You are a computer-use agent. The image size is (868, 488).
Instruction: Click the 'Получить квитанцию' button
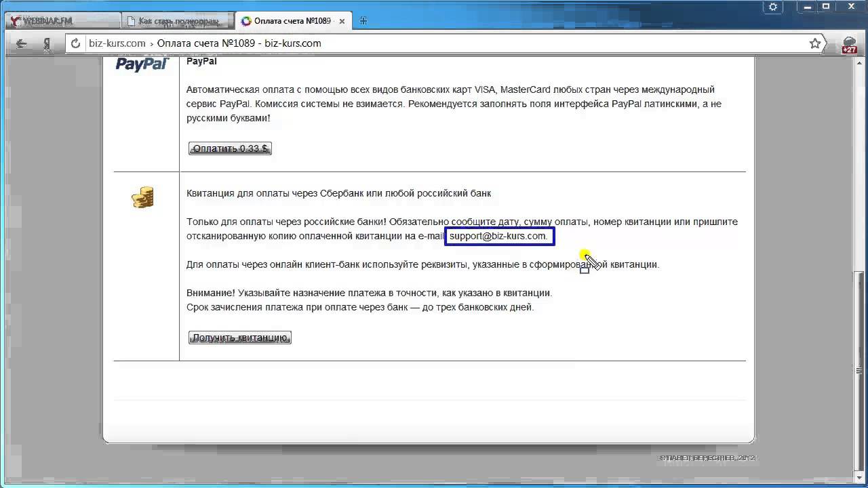239,338
